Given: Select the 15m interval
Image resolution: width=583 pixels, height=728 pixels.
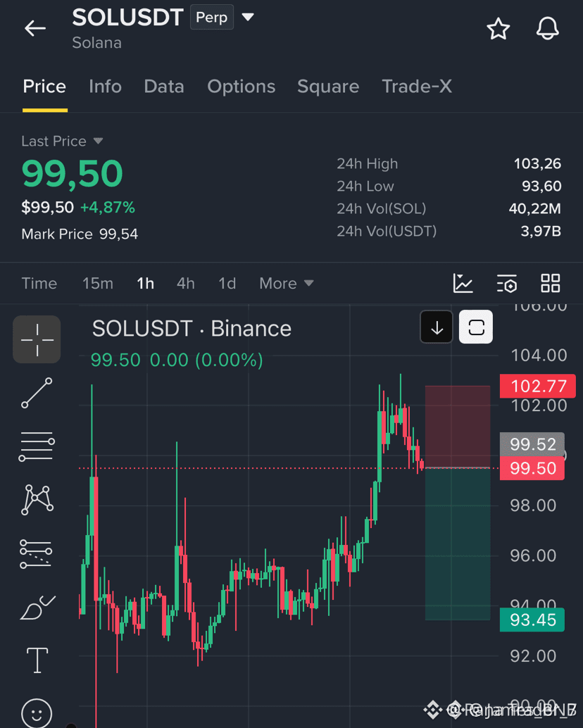Looking at the screenshot, I should [x=97, y=283].
